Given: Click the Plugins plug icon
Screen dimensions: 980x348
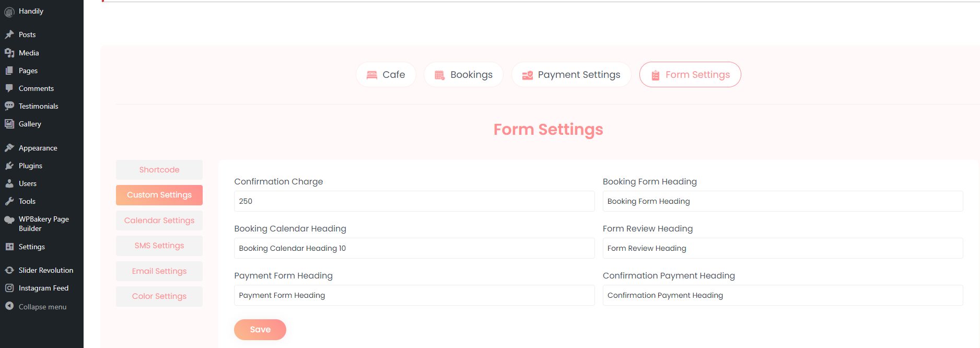Looking at the screenshot, I should click(9, 166).
